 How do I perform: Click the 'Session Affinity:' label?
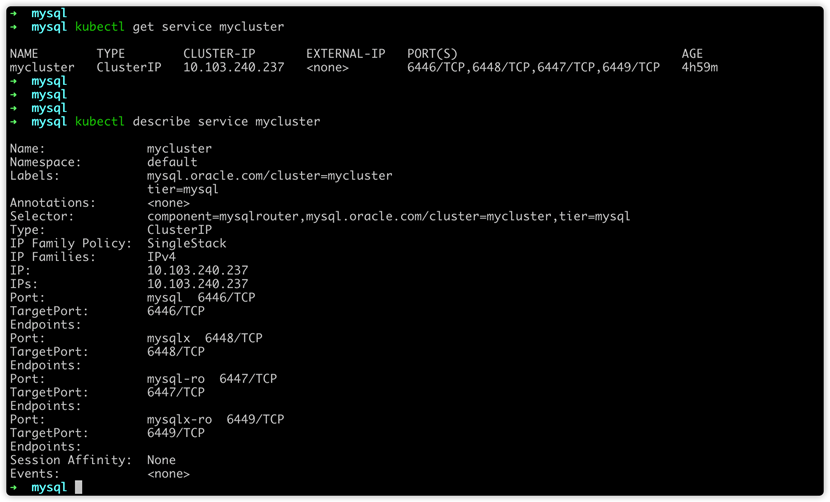[70, 460]
